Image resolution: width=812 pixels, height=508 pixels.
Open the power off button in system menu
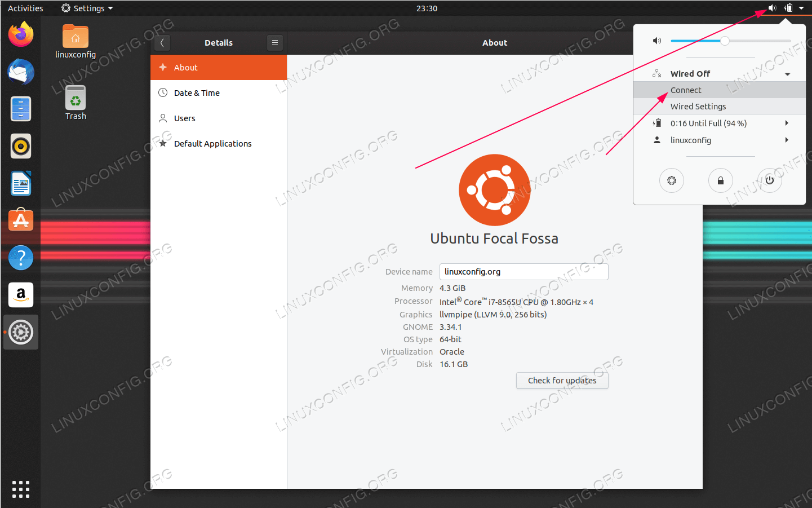pos(770,180)
